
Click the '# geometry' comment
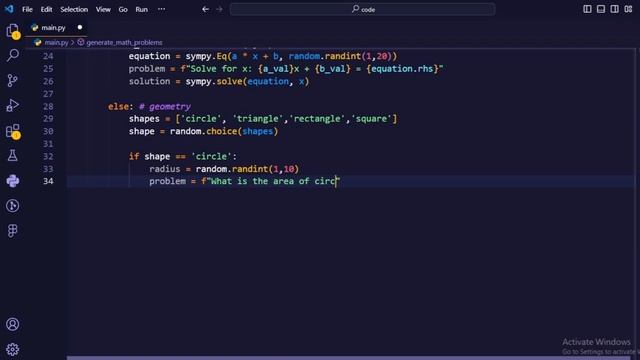click(x=165, y=106)
